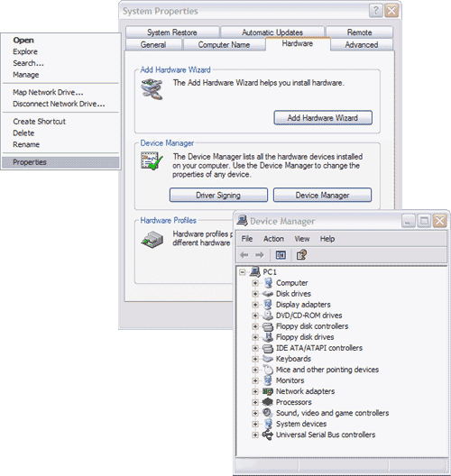Click the Keyboards device icon
This screenshot has height=476, width=451.
(x=268, y=359)
